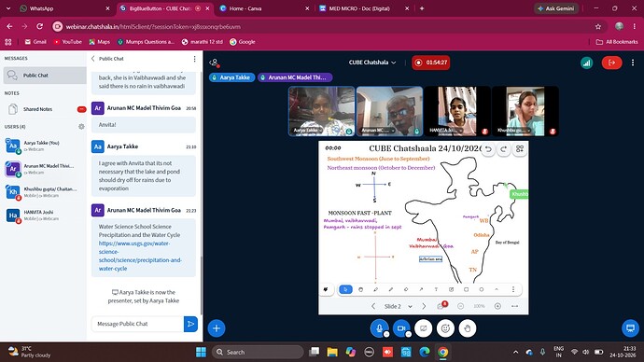Send the chat message
Viewport: 644px width, 362px height.
(190, 324)
